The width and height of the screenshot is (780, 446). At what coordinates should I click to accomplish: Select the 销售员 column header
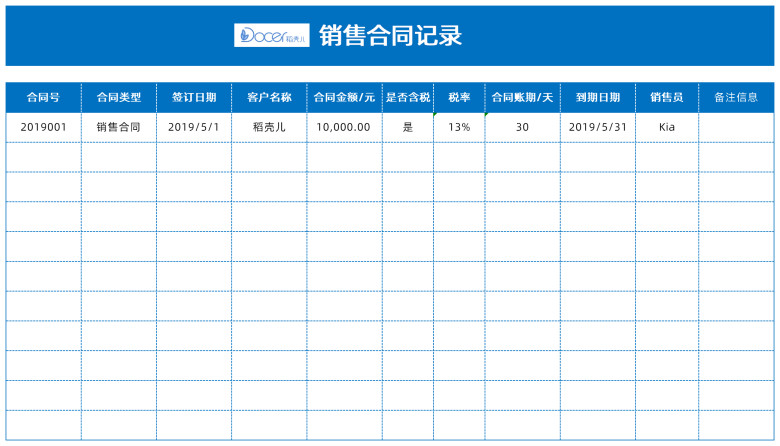(x=667, y=97)
